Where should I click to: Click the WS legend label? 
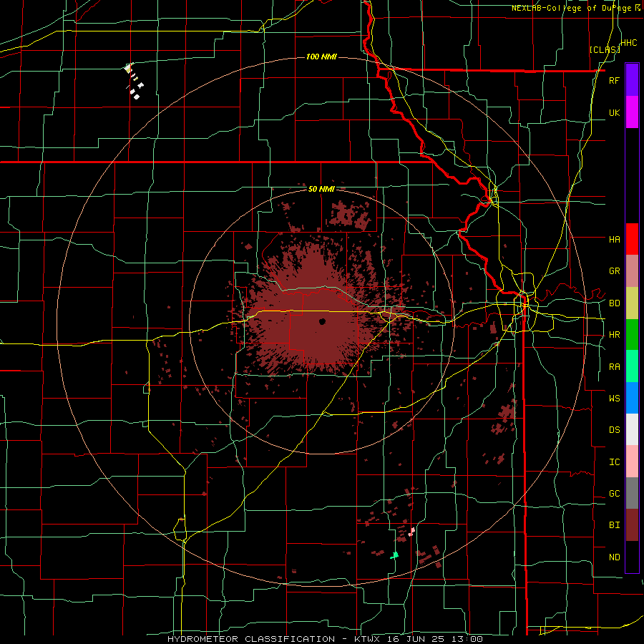click(614, 399)
